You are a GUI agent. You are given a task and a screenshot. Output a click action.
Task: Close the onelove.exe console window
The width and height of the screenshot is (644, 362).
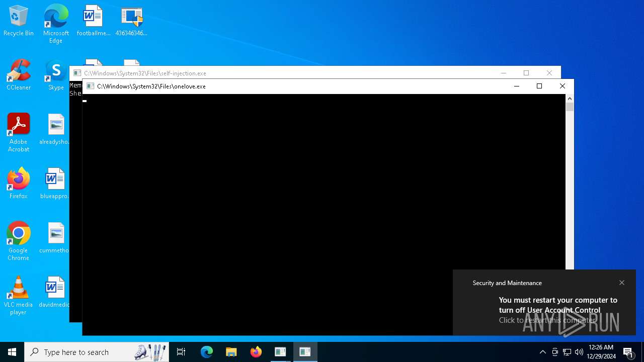coord(562,86)
